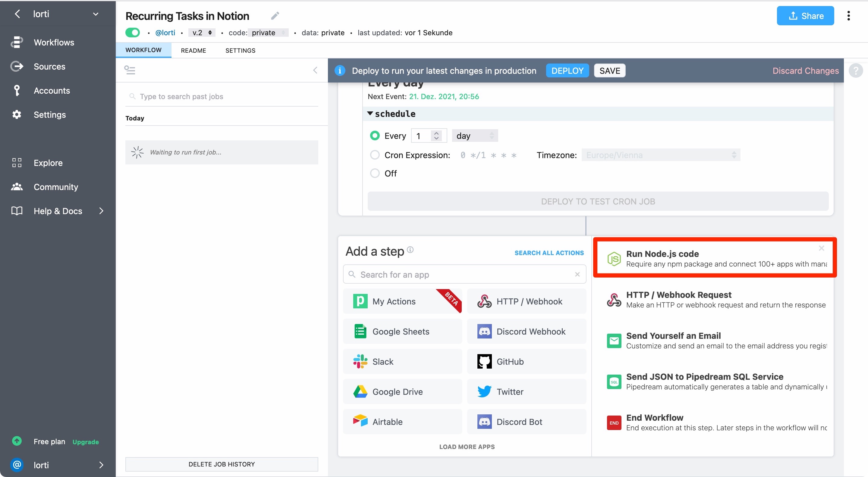Switch to the README tab
The height and width of the screenshot is (477, 868).
coord(193,51)
